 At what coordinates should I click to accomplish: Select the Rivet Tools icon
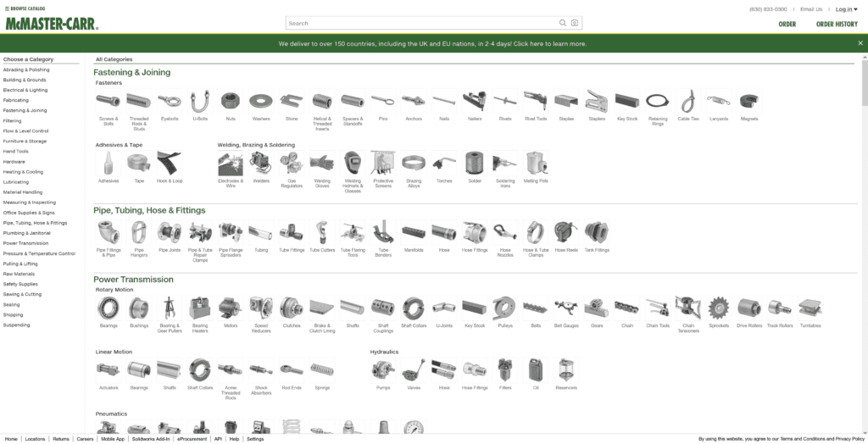pos(536,102)
